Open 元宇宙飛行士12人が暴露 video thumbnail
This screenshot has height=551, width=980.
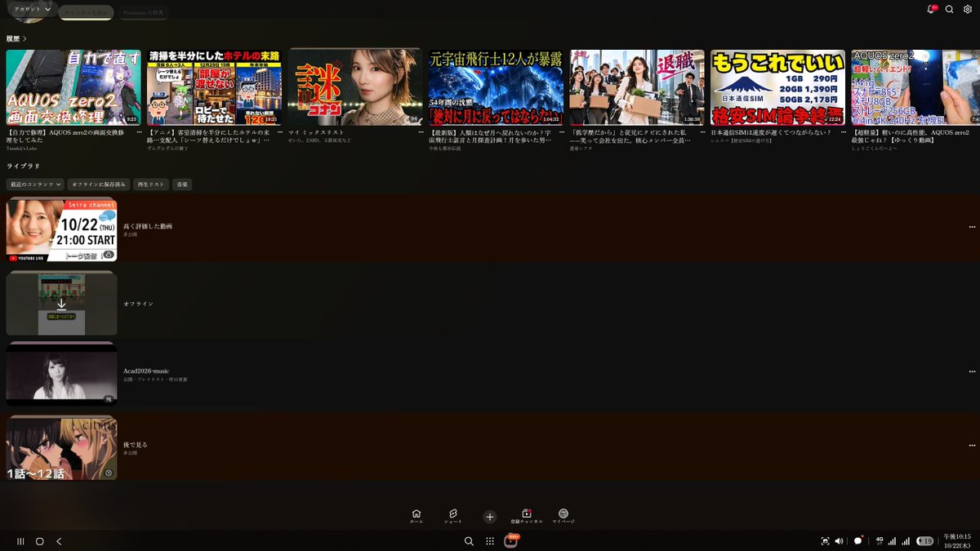[x=496, y=87]
